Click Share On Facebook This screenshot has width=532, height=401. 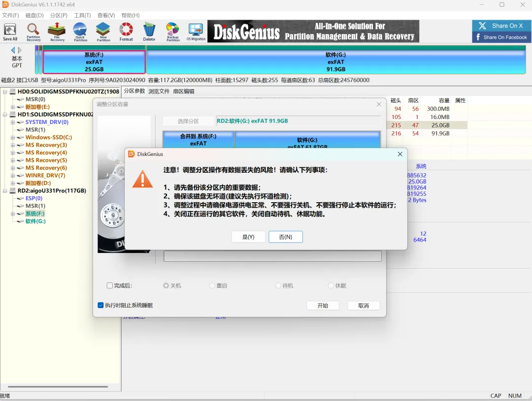click(x=501, y=37)
